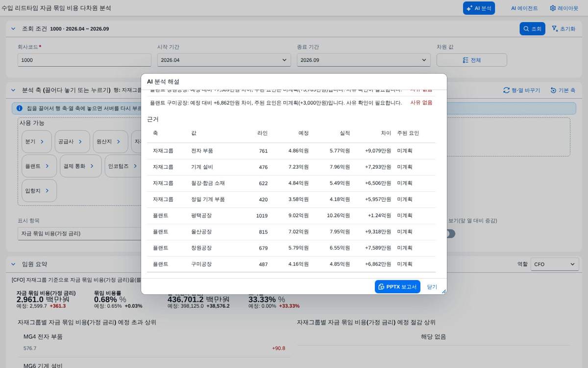Click 행·열 바꾸기 swap button

click(x=521, y=90)
